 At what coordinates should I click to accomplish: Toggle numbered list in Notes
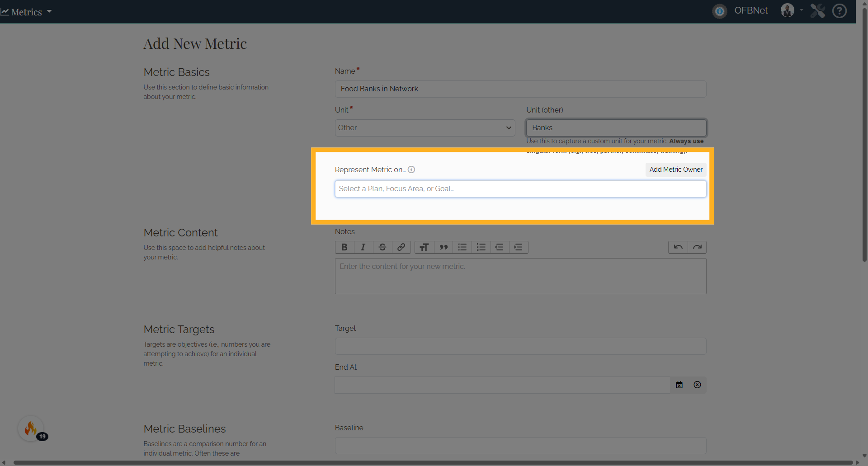click(x=481, y=247)
